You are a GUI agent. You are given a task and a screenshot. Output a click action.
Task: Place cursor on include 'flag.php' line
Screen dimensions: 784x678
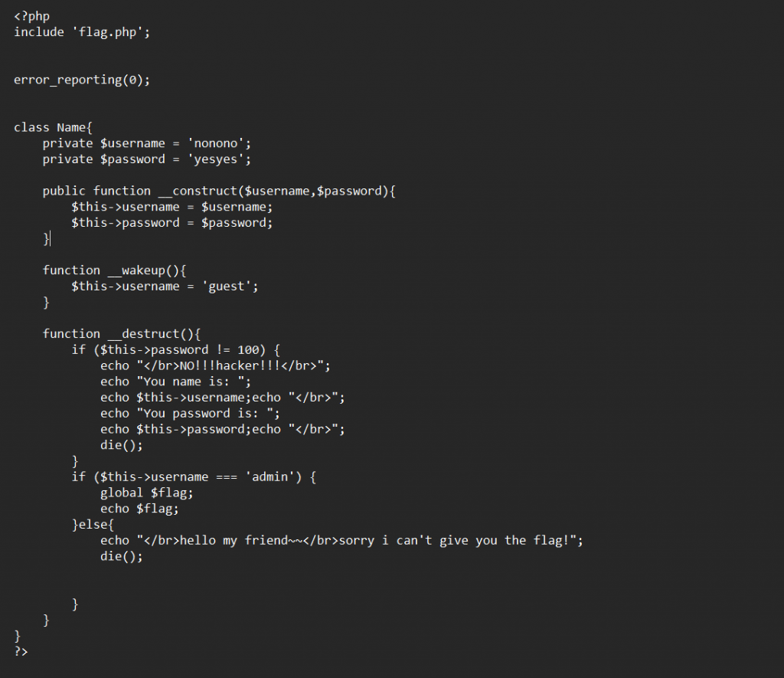(x=82, y=32)
